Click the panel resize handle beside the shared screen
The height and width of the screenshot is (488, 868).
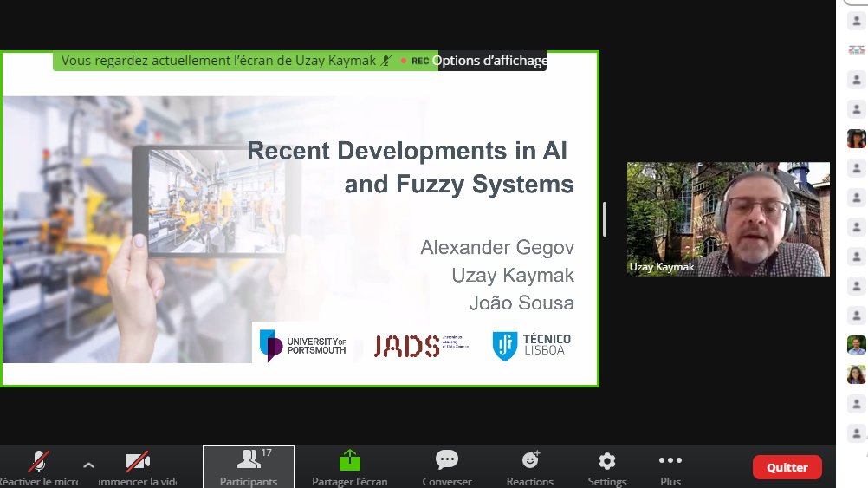(605, 218)
